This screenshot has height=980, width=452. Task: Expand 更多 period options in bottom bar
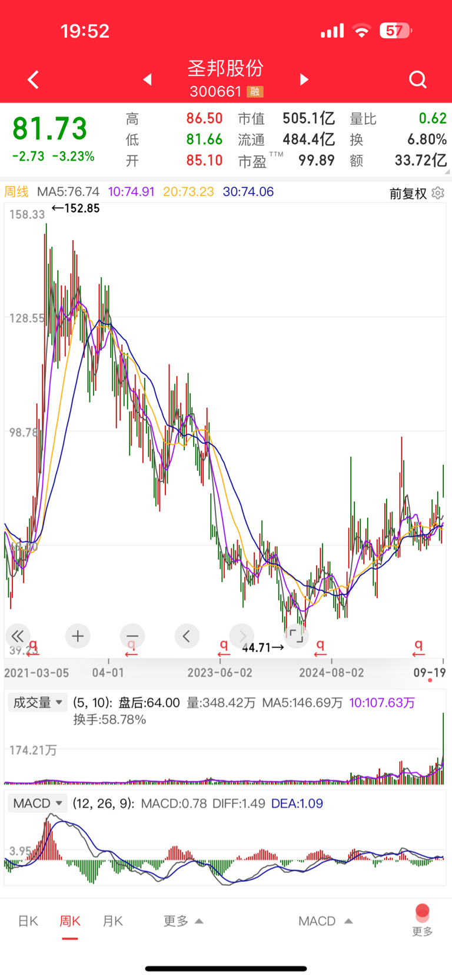pyautogui.click(x=183, y=921)
